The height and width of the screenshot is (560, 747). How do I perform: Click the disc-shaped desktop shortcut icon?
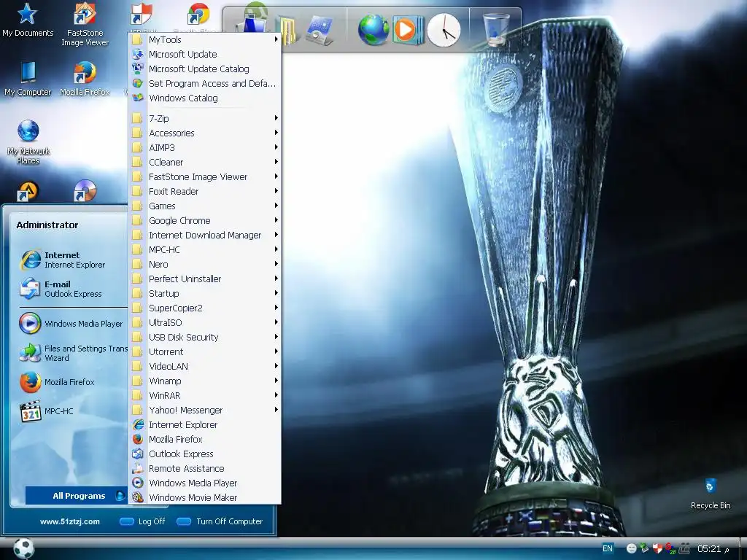pos(85,191)
